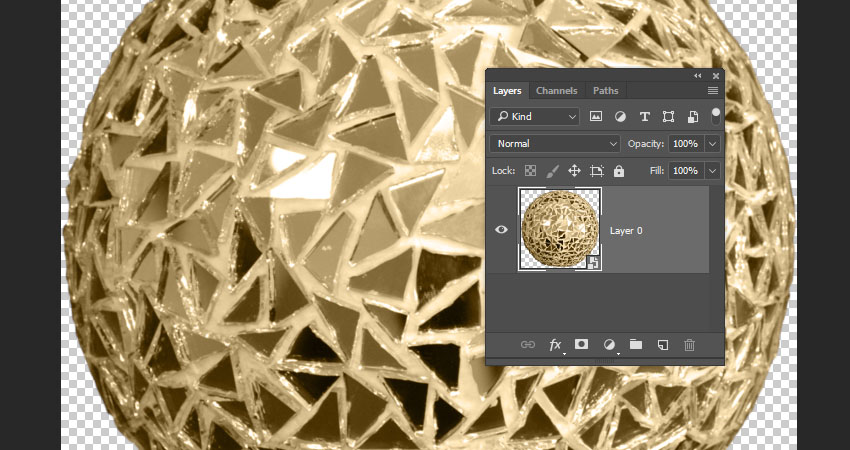Click the Opacity label
The image size is (850, 450).
click(x=646, y=144)
